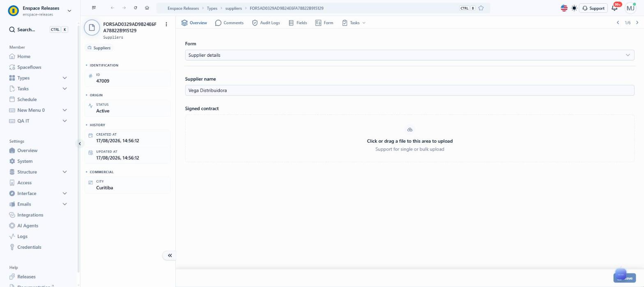Go to next record arrow
The image size is (644, 287).
pyautogui.click(x=637, y=23)
